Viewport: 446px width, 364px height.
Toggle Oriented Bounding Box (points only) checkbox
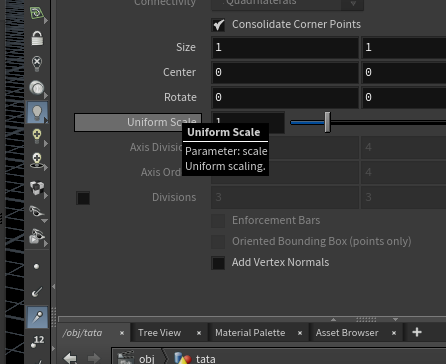click(x=218, y=242)
